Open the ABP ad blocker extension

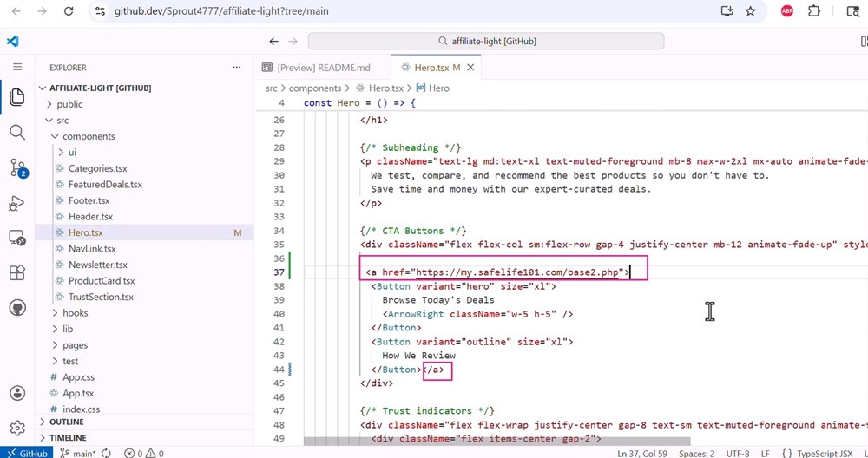pos(786,11)
